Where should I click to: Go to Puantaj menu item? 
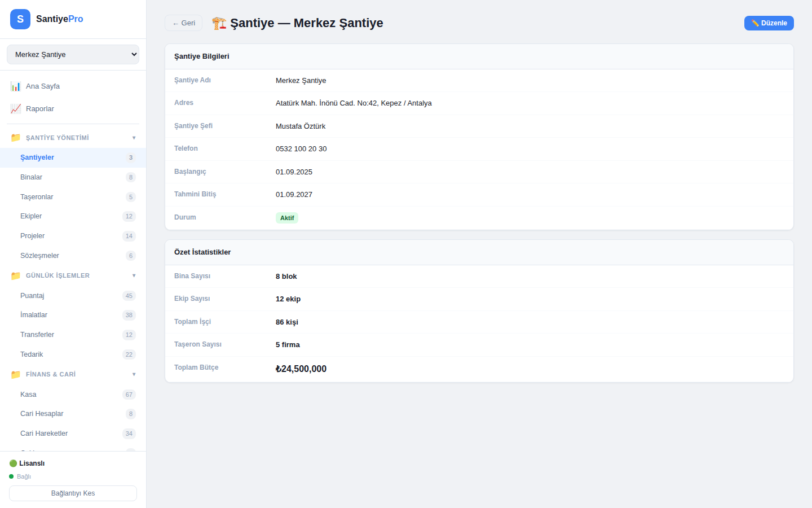(32, 296)
